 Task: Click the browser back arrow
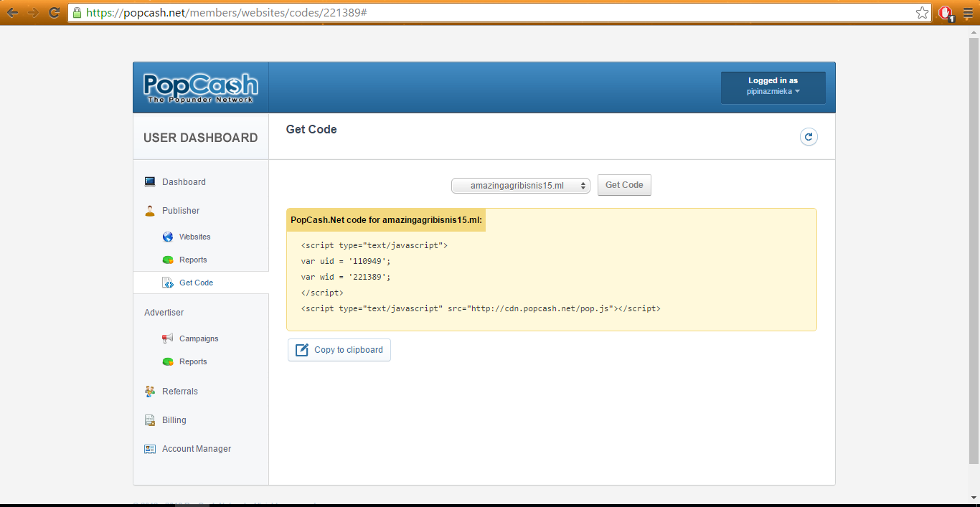click(x=12, y=12)
